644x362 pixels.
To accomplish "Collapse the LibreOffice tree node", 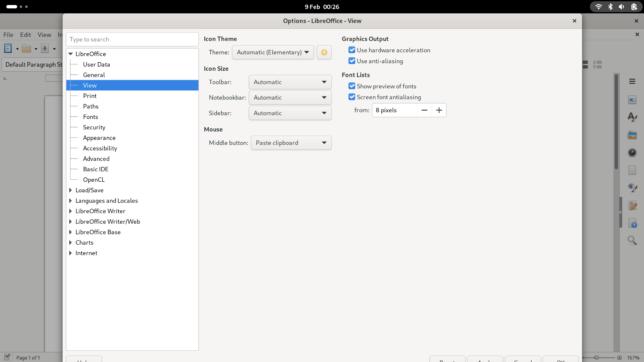I will 70,54.
